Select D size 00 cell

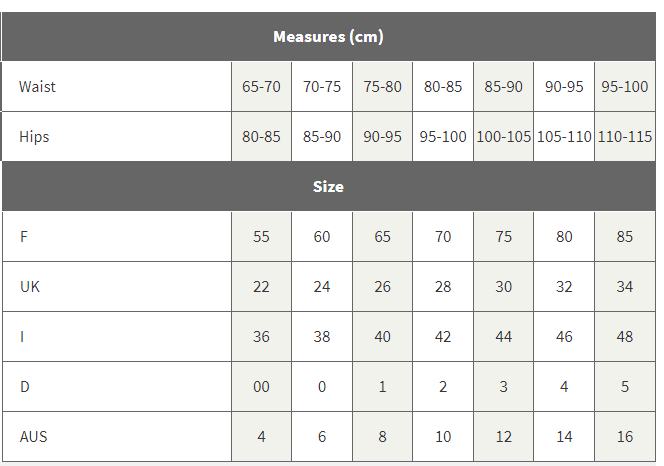[x=261, y=387]
